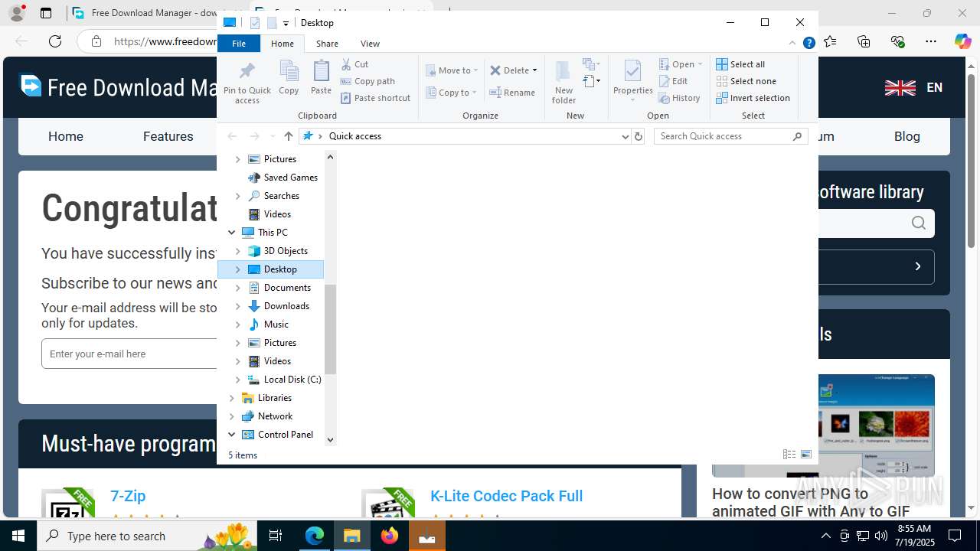Open the address bar history dropdown

click(x=625, y=136)
